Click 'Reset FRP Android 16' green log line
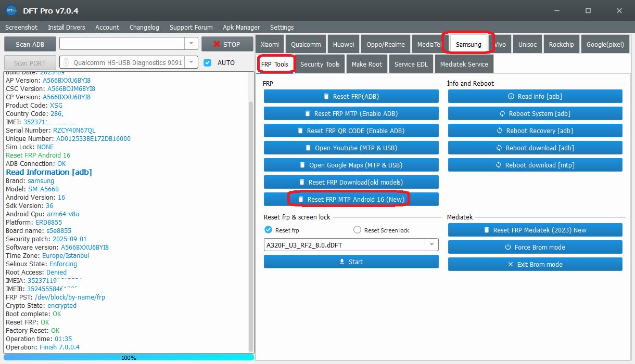Viewport: 635px width, 364px height. 38,155
